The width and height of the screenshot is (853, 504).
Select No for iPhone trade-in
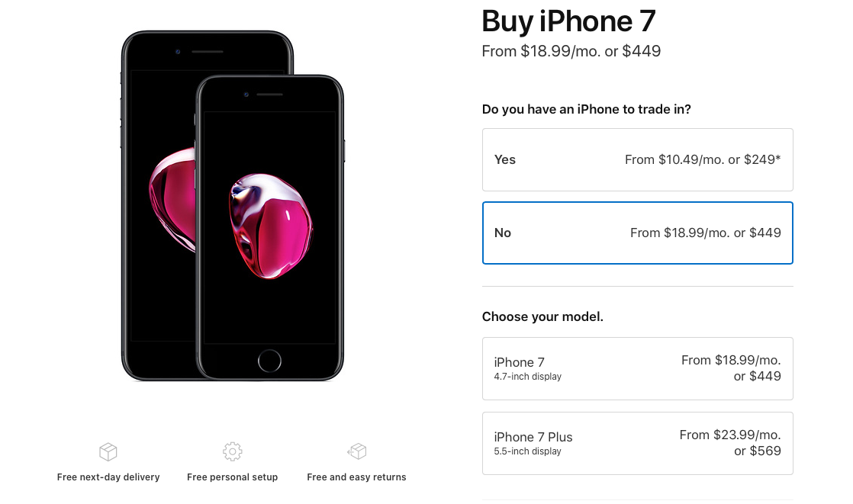[637, 233]
